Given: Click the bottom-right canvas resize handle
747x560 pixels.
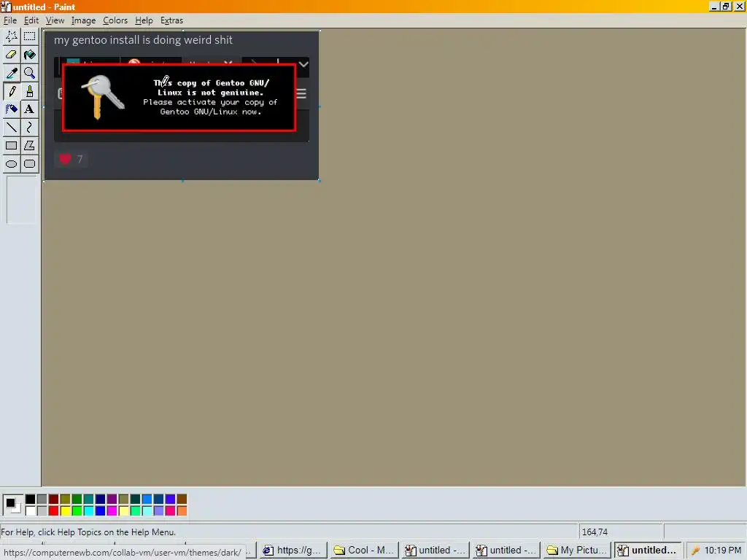Looking at the screenshot, I should click(320, 181).
